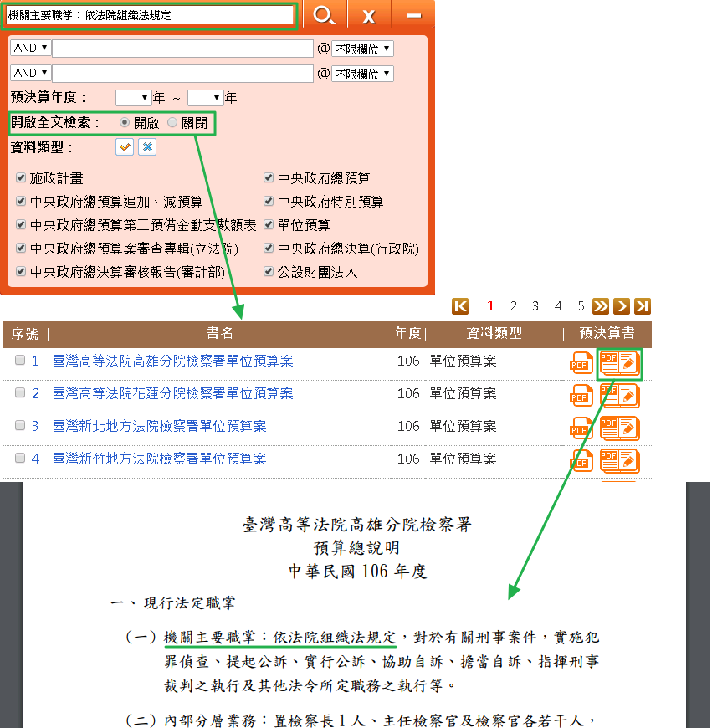712x728 pixels.
Task: Open the first AND condition dropdown
Action: pyautogui.click(x=29, y=48)
